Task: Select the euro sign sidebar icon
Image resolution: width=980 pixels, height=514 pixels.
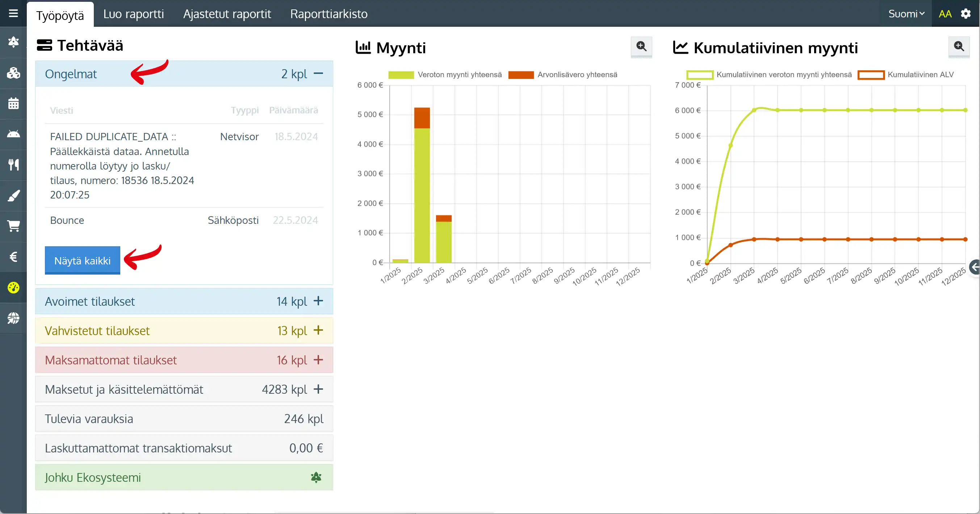Action: [x=13, y=257]
